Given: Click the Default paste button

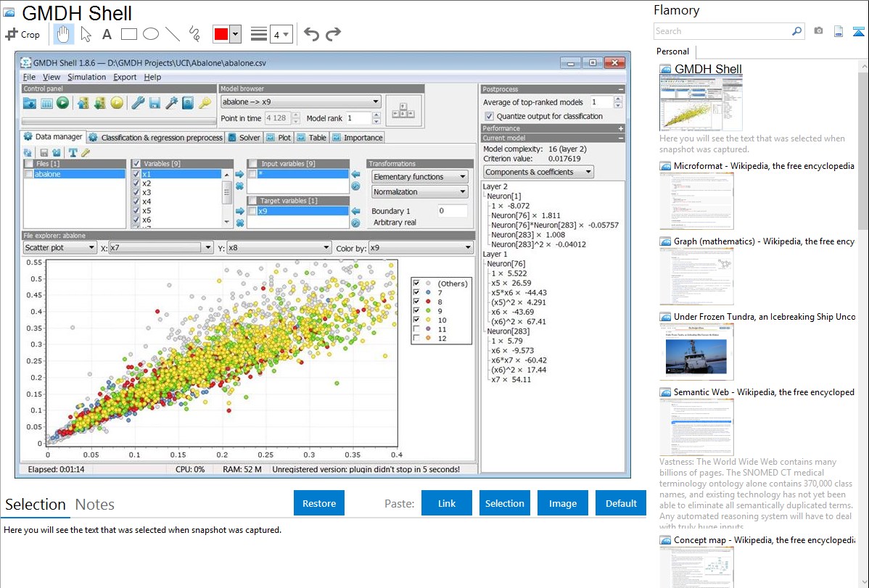Looking at the screenshot, I should pos(621,503).
